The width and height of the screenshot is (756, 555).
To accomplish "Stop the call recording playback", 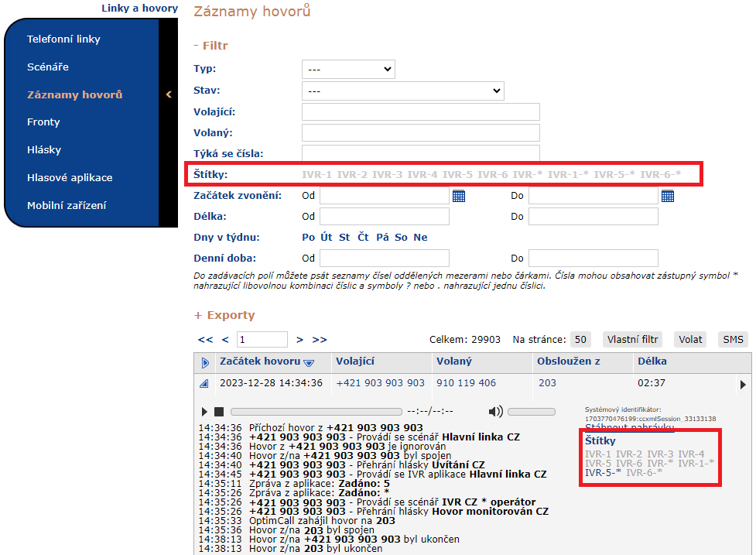I will (219, 412).
